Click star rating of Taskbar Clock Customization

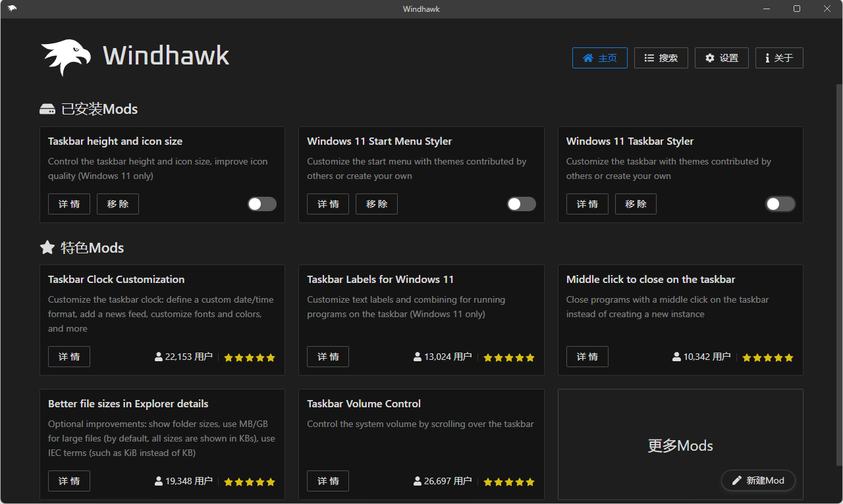(x=250, y=357)
